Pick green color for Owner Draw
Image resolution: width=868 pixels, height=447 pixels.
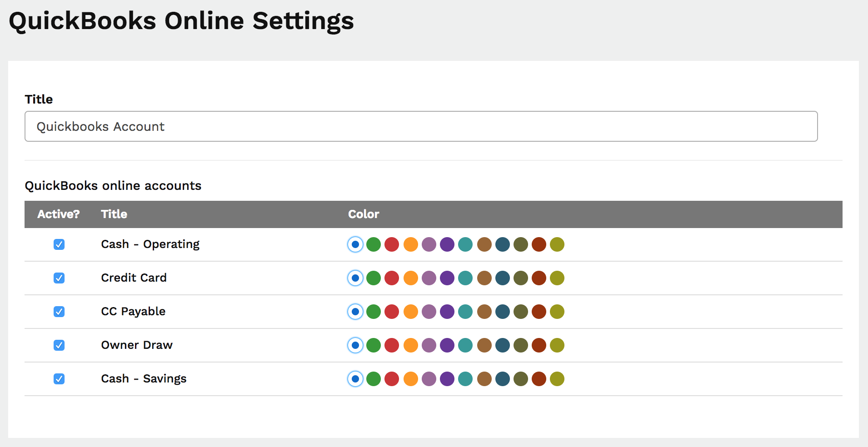(374, 345)
